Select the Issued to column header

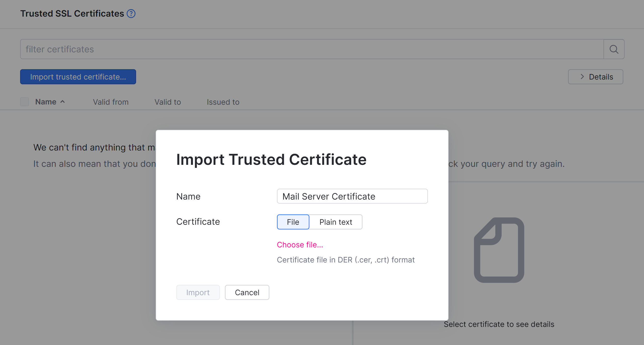click(x=223, y=102)
